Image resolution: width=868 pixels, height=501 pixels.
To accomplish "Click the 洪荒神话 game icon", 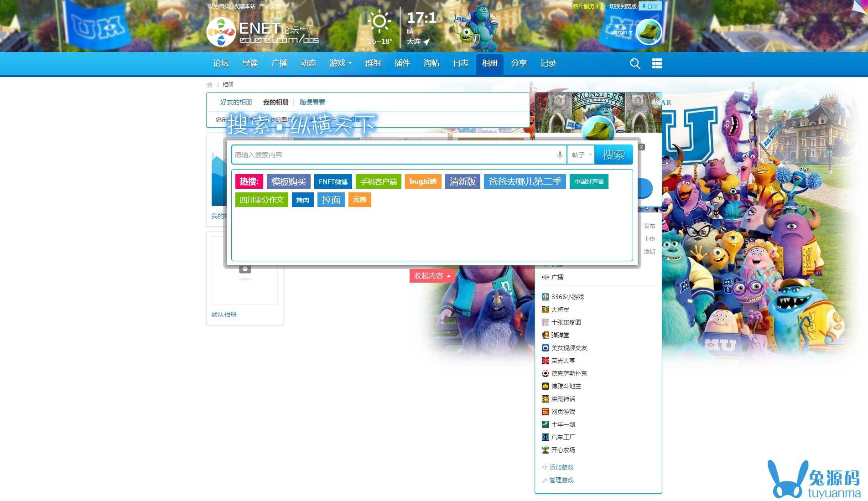I will (x=545, y=399).
